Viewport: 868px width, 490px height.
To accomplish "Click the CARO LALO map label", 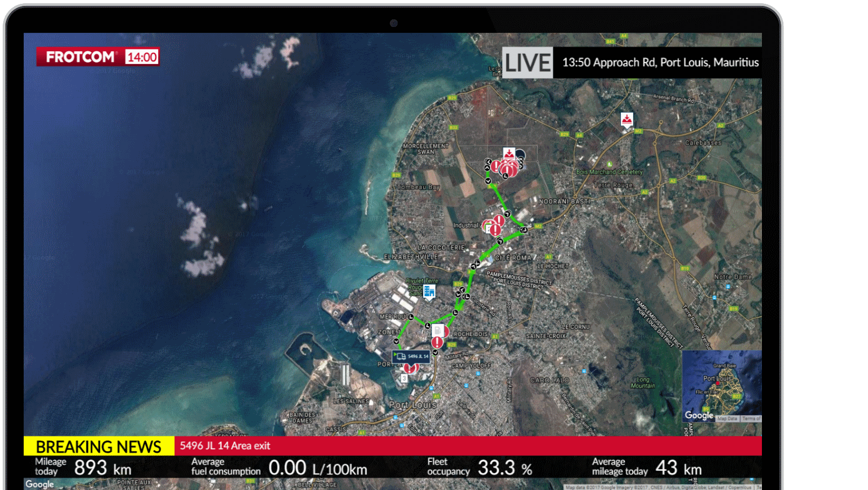I will (549, 380).
